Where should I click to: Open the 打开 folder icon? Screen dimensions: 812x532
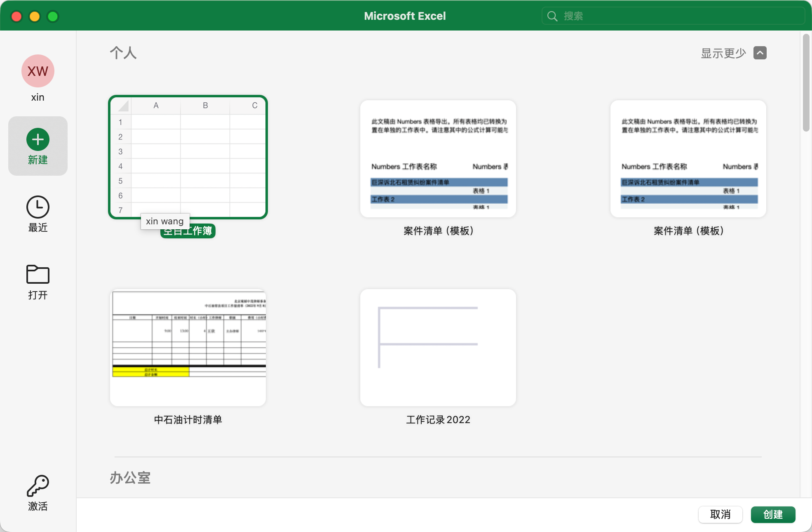(x=38, y=274)
